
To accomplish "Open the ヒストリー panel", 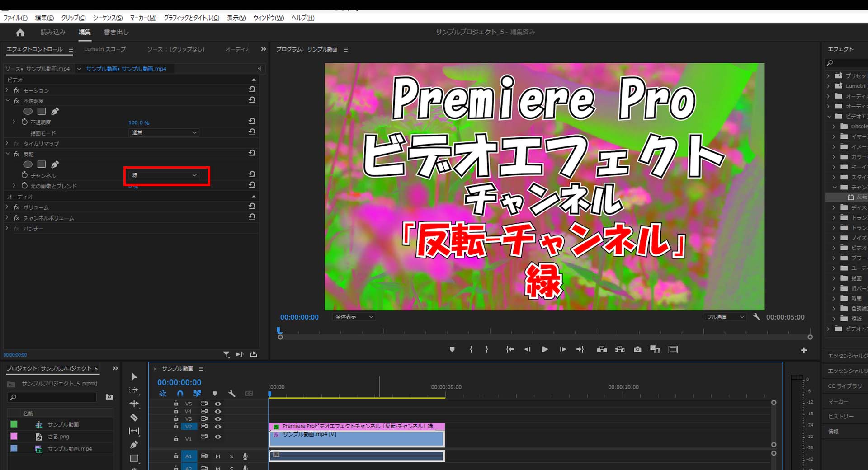I will point(841,416).
